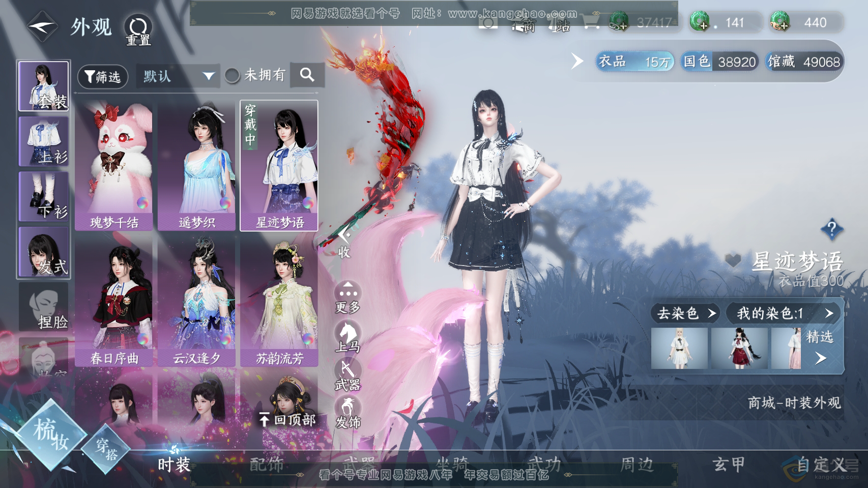Image resolution: width=868 pixels, height=488 pixels.
Task: Select the 捏脸 face category icon
Action: (44, 306)
